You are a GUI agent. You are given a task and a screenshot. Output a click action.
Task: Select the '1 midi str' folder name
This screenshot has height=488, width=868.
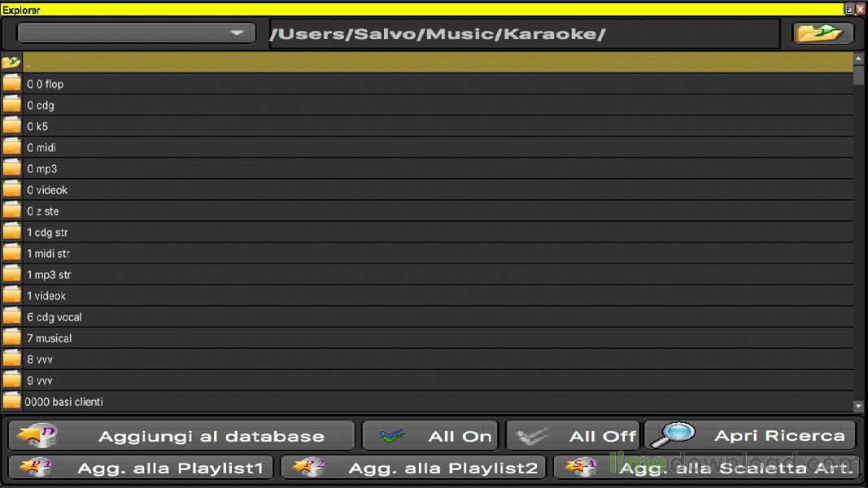(48, 254)
